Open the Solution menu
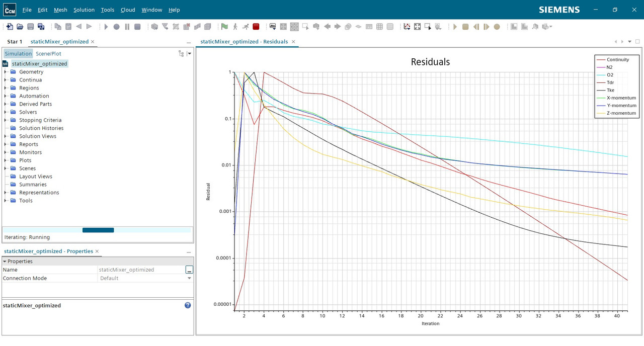The width and height of the screenshot is (644, 346). point(84,10)
